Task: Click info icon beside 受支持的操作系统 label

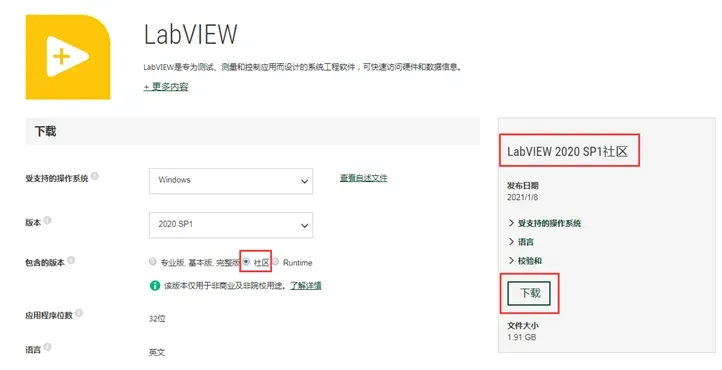Action: 95,176
